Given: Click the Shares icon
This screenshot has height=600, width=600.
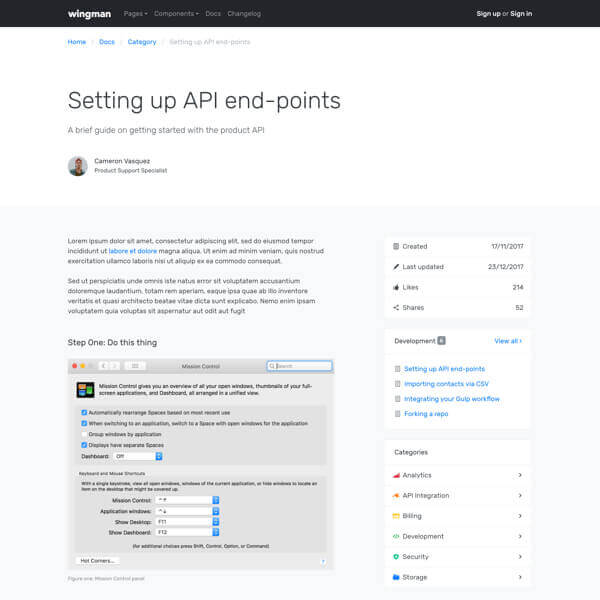Looking at the screenshot, I should (x=396, y=308).
